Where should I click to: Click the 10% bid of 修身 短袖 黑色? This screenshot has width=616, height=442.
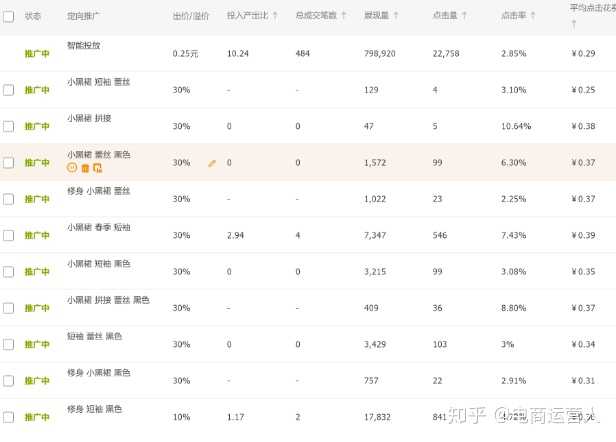[x=181, y=417]
